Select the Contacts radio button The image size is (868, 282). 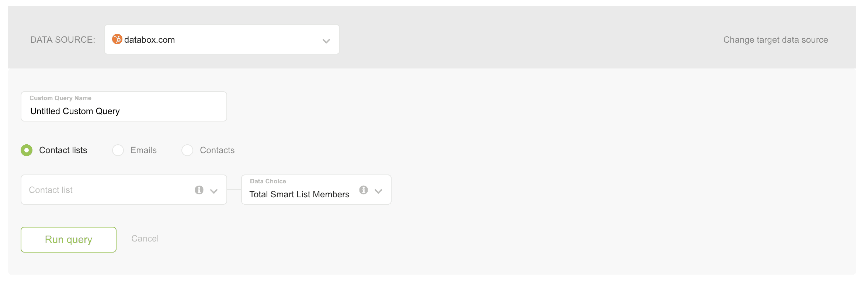187,150
